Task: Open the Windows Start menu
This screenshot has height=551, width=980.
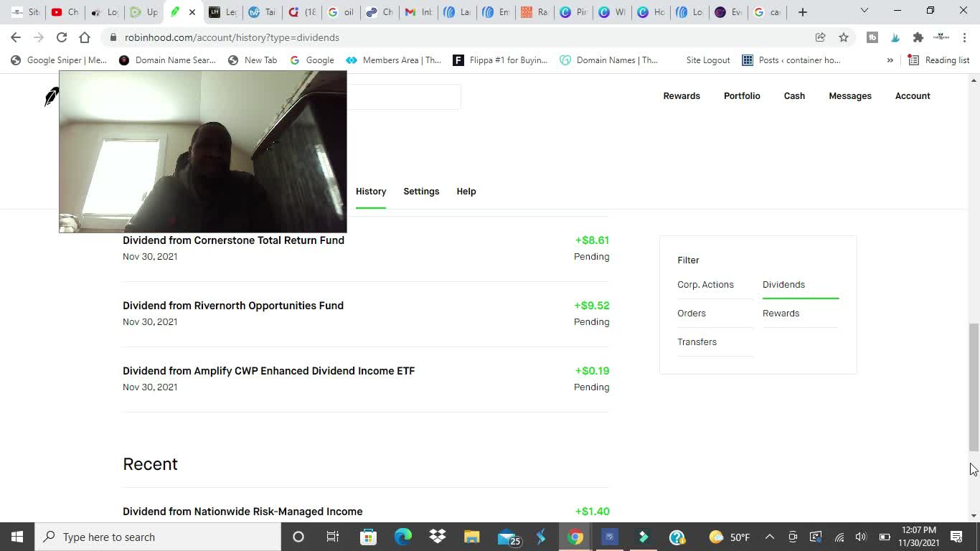Action: point(17,537)
